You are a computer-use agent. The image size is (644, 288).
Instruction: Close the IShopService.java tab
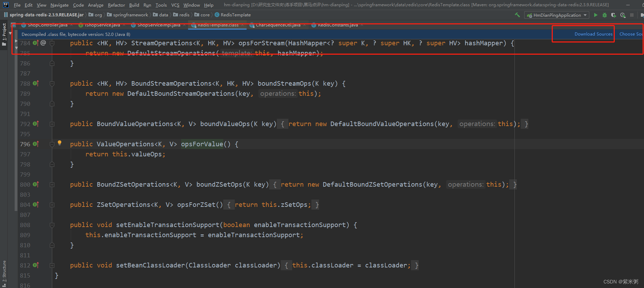pos(124,25)
